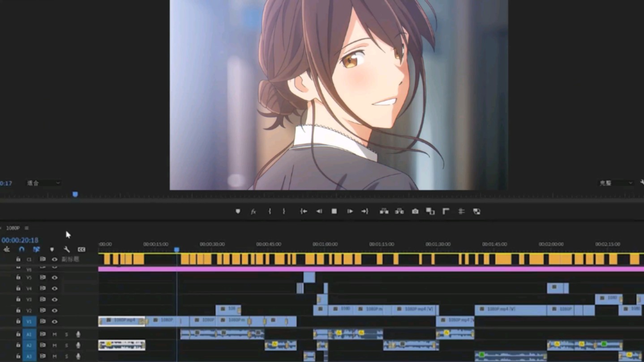
Task: Open the 1080P sequence panel menu
Action: (26, 228)
